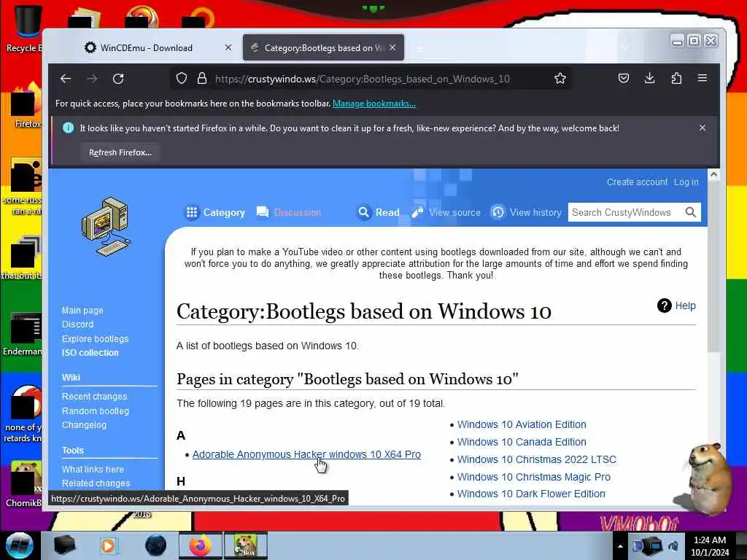Viewport: 747px width, 560px height.
Task: Select the Read wiki tab
Action: coord(379,212)
